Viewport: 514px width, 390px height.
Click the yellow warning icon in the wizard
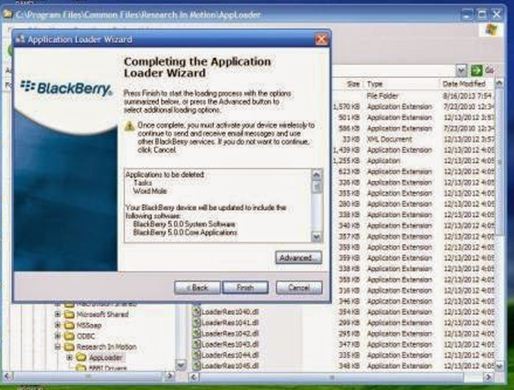pyautogui.click(x=129, y=126)
